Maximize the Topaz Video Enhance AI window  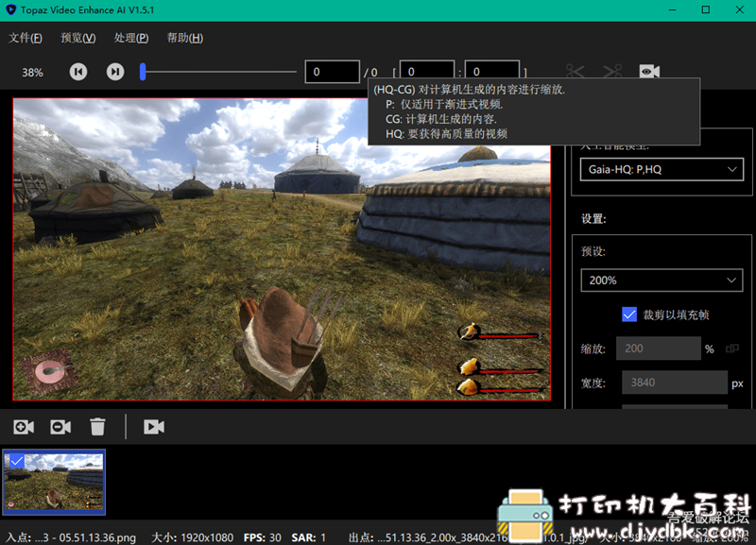point(706,10)
